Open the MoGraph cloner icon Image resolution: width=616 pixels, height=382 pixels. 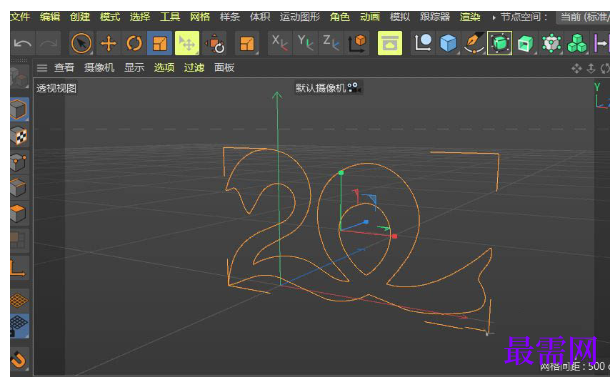(x=551, y=43)
